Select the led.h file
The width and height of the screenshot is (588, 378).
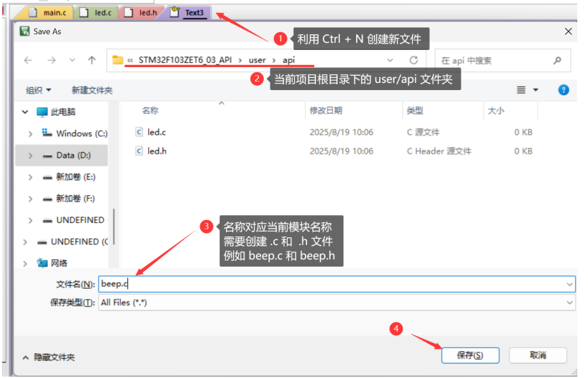157,151
